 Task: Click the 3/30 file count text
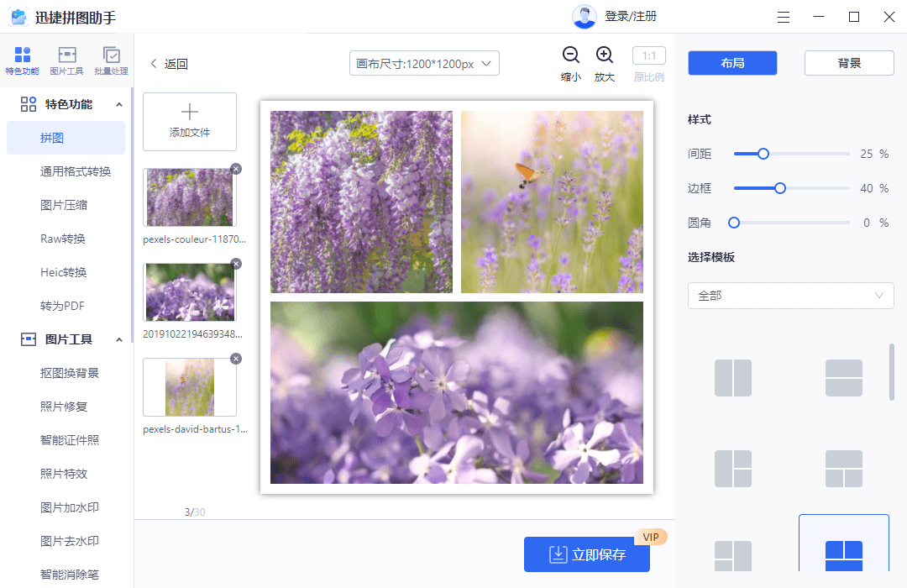tap(195, 512)
